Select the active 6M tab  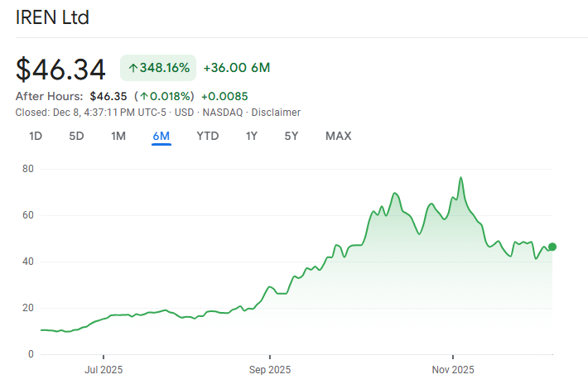pos(161,136)
